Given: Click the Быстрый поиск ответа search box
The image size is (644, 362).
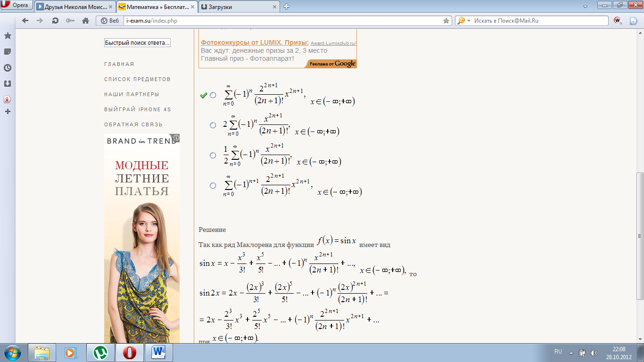Looking at the screenshot, I should tap(137, 43).
